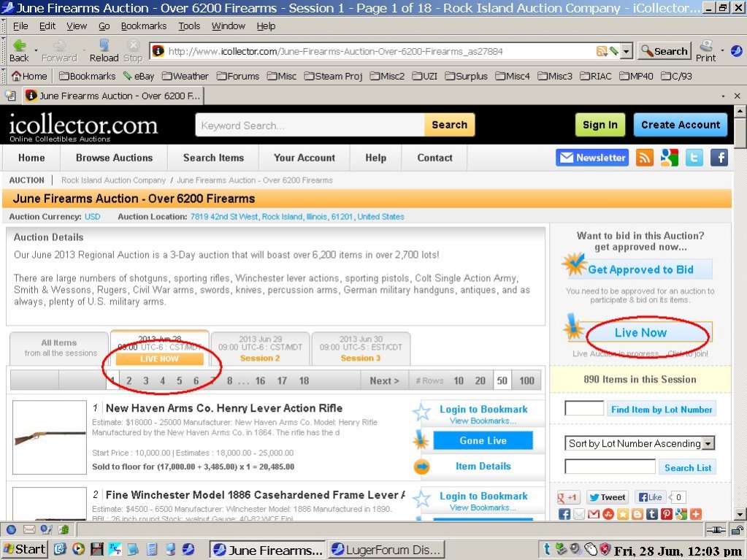The height and width of the screenshot is (560, 747).
Task: Click the Henry rifle thumbnail image
Action: tap(50, 437)
